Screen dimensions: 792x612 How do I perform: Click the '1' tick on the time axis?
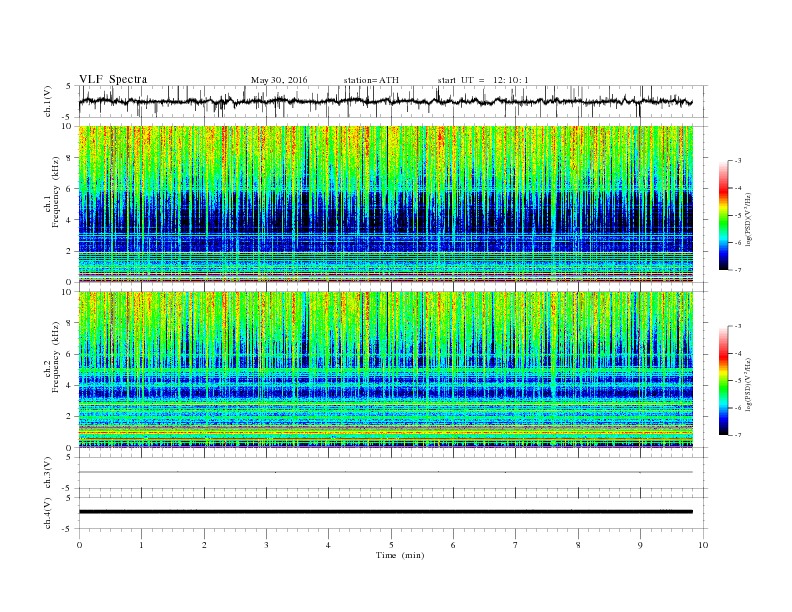pyautogui.click(x=141, y=545)
